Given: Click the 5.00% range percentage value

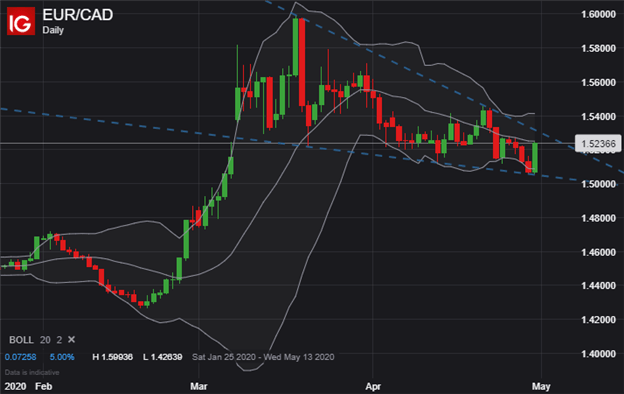Looking at the screenshot, I should [62, 357].
